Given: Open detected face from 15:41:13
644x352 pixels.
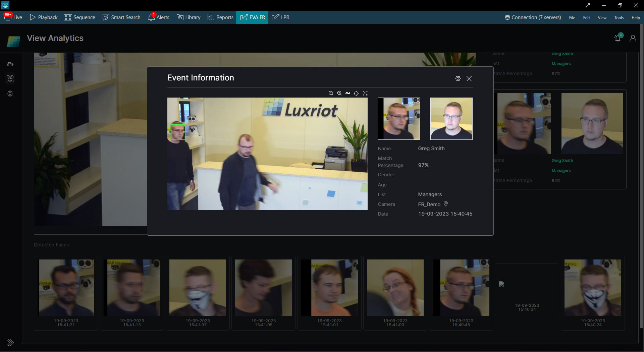Looking at the screenshot, I should (132, 293).
